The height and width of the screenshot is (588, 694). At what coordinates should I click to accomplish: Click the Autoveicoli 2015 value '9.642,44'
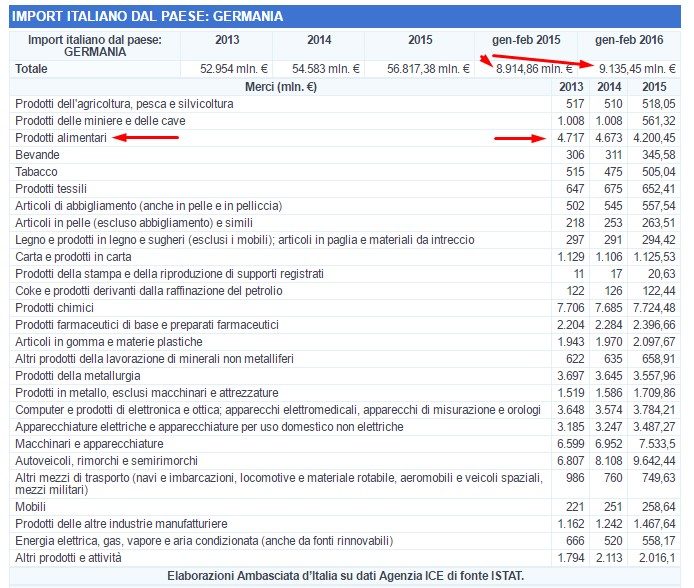(654, 461)
